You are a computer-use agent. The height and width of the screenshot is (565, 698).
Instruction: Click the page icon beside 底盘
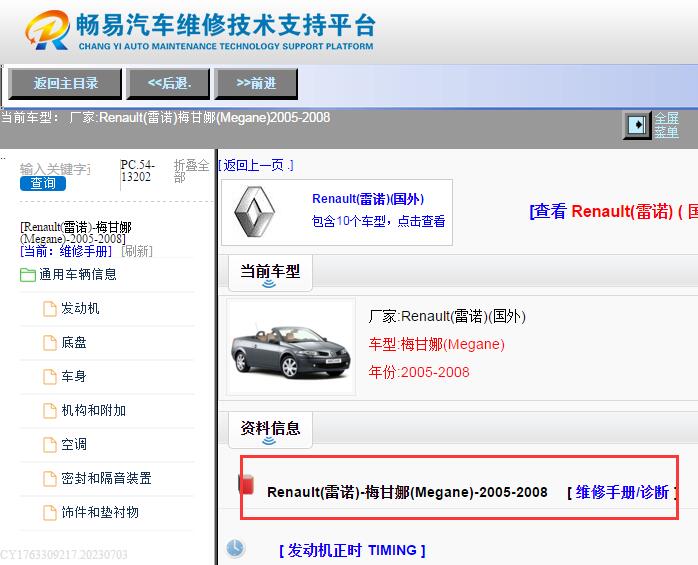(x=49, y=342)
